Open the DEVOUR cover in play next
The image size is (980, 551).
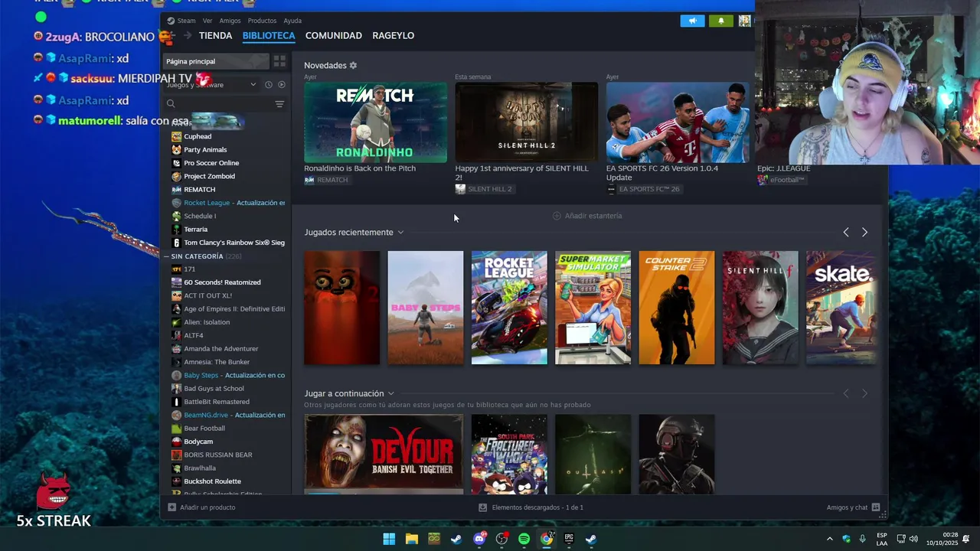(x=384, y=454)
